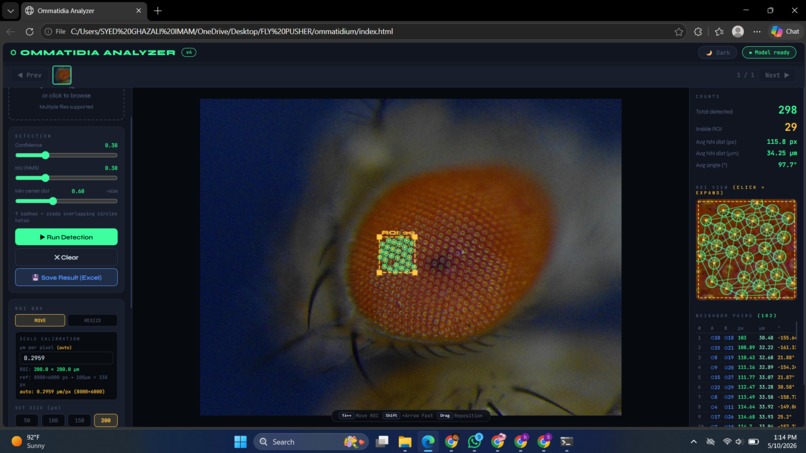Add page to favorites with star icon
The image size is (806, 453).
[679, 31]
